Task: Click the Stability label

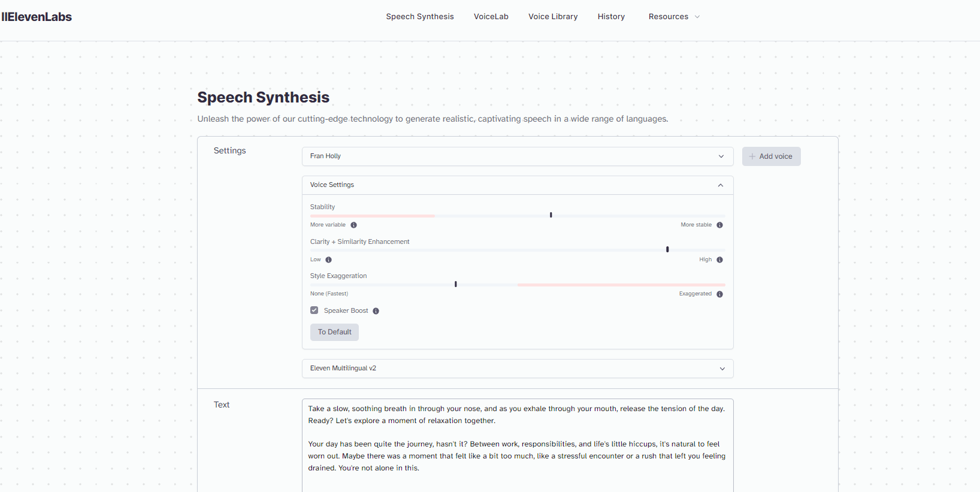Action: click(x=322, y=207)
